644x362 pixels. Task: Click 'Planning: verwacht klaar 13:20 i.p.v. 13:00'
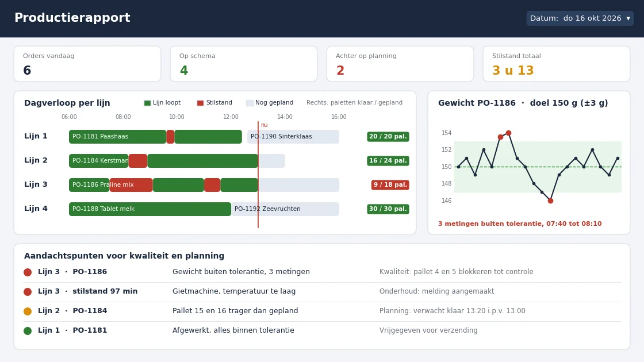452,311
